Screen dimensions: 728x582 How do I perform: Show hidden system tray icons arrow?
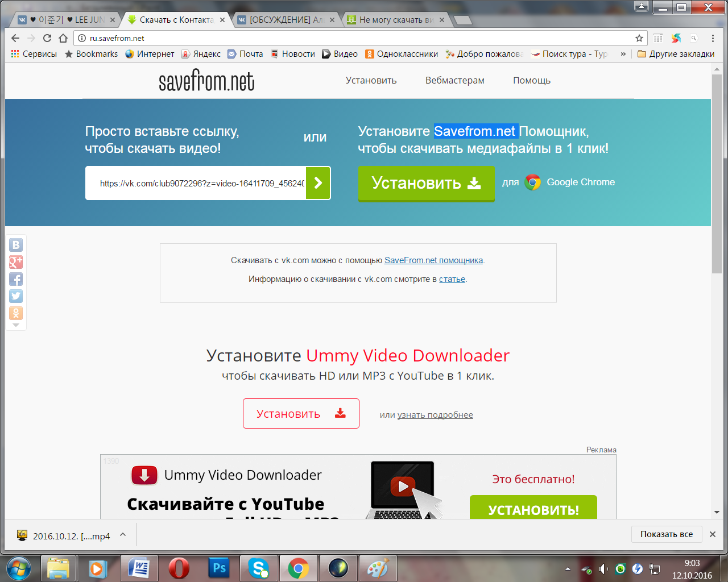coord(568,569)
